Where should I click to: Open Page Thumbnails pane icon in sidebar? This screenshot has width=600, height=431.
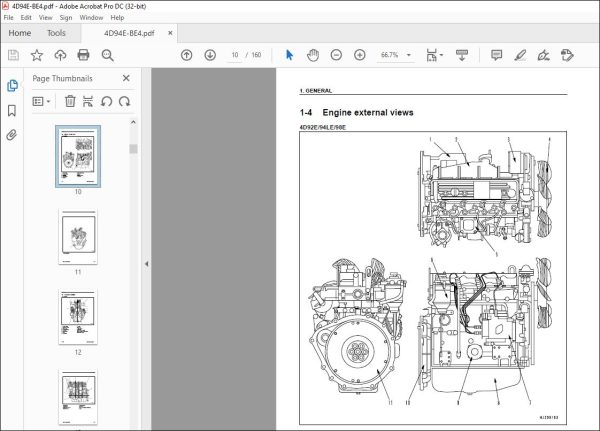tap(12, 85)
